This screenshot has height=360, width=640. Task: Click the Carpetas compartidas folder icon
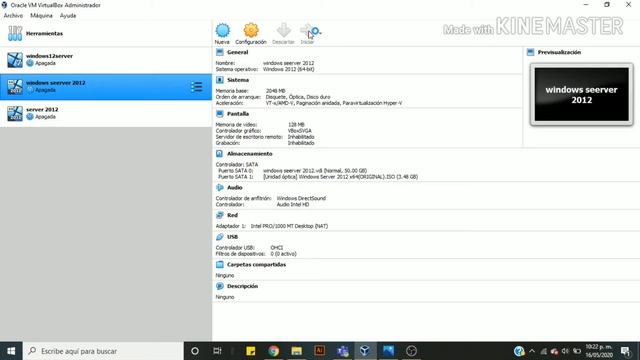pos(220,264)
